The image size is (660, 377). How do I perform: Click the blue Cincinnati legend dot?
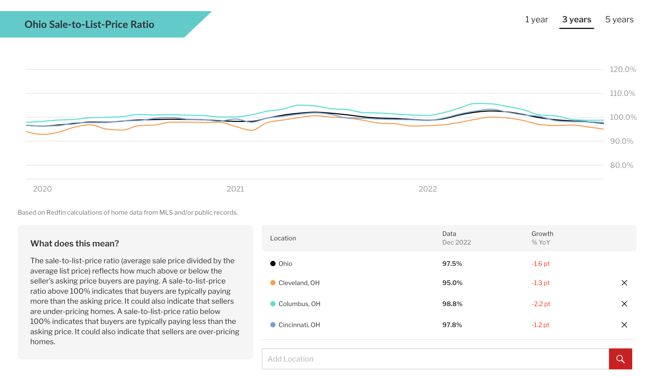pos(273,325)
